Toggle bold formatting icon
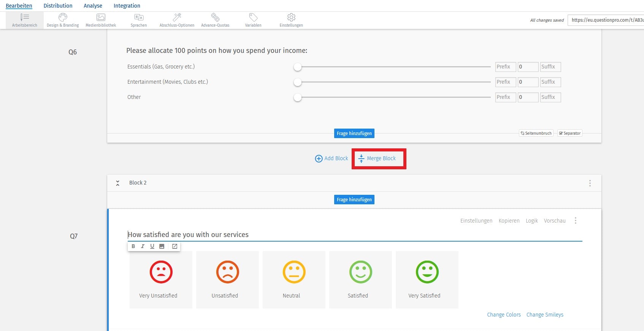The width and height of the screenshot is (644, 331). click(133, 246)
